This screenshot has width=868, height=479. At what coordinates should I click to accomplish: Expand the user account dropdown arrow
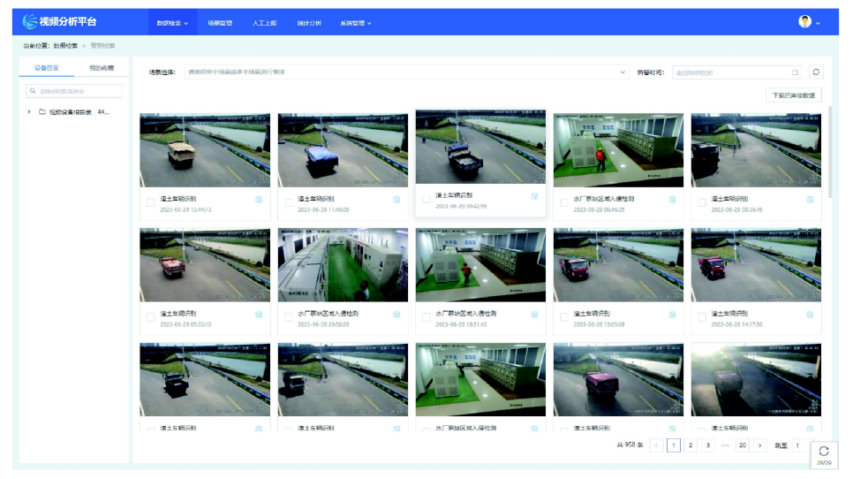click(818, 23)
